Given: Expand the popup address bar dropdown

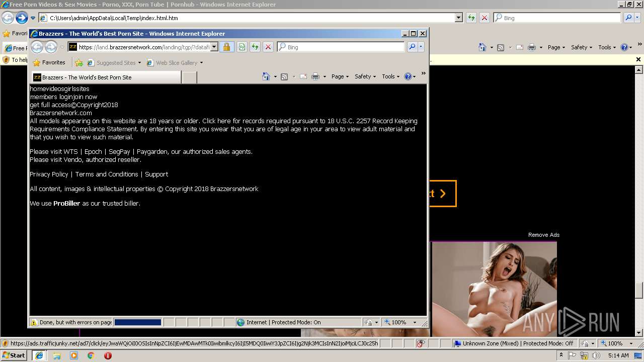Looking at the screenshot, I should click(214, 47).
